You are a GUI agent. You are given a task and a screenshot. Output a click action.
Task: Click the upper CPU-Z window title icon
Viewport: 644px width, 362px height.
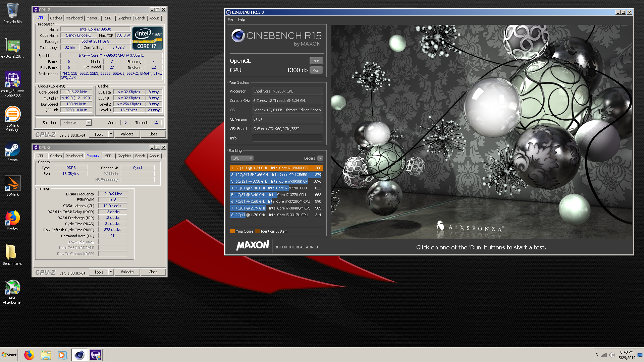pyautogui.click(x=36, y=10)
